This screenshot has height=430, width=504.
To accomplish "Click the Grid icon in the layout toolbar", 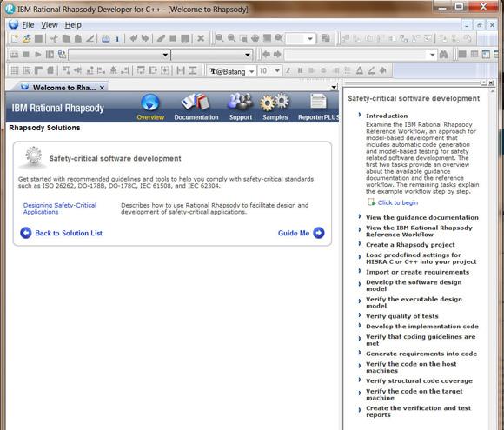I will click(15, 70).
